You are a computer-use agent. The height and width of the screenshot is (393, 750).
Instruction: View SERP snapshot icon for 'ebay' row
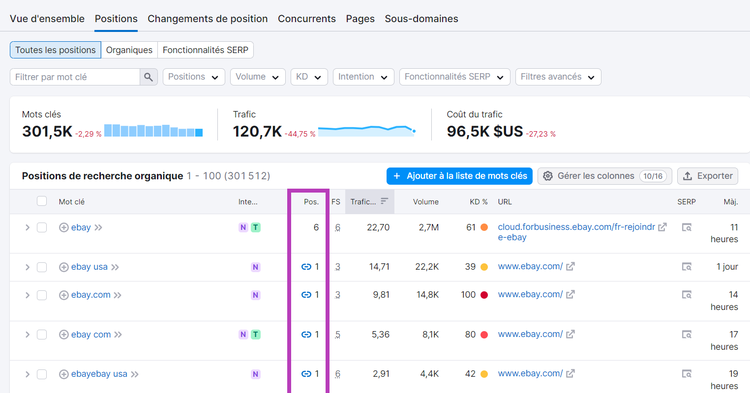click(x=686, y=228)
